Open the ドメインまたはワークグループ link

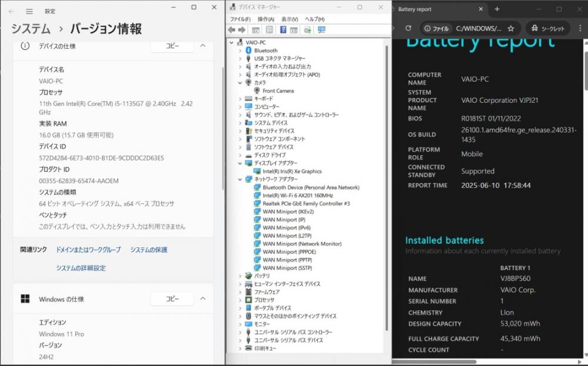(89, 250)
